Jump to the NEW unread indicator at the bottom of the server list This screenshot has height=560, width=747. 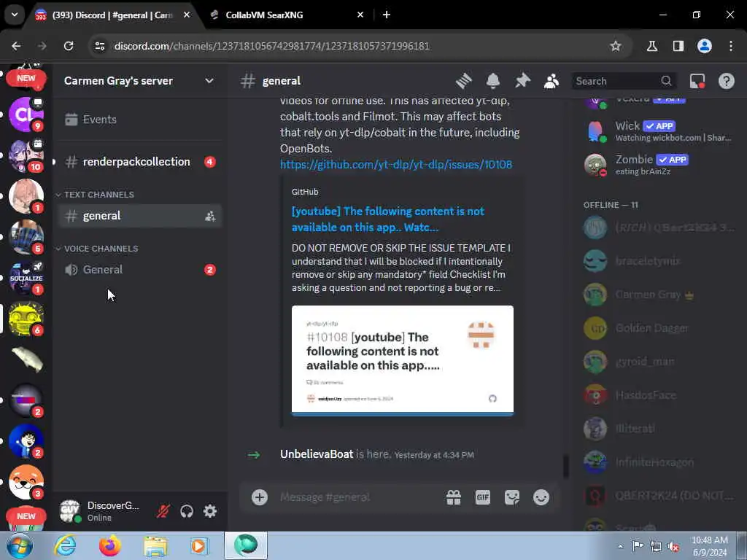[26, 516]
